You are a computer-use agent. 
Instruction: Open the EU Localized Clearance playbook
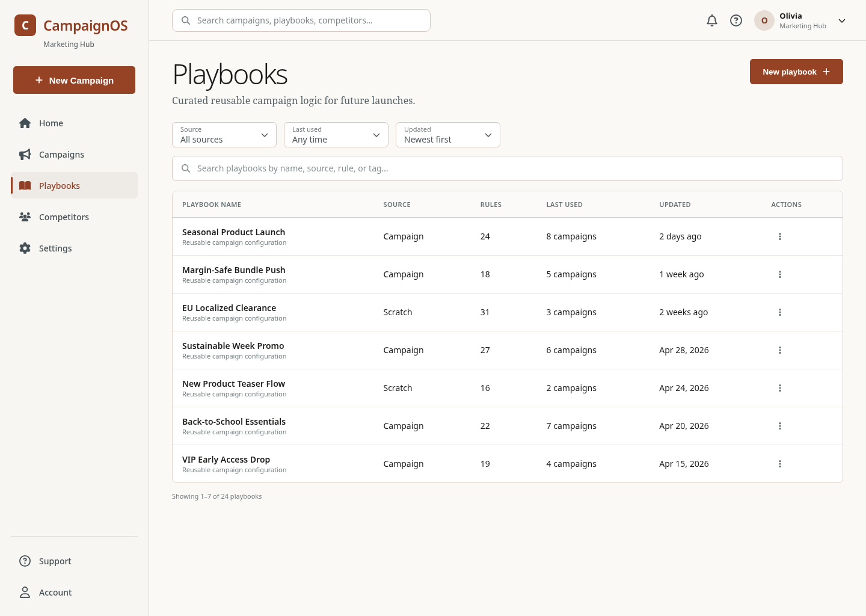tap(229, 308)
